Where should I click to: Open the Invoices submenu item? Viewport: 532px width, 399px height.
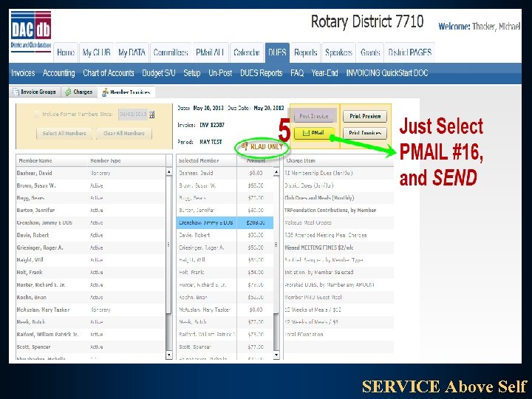23,73
